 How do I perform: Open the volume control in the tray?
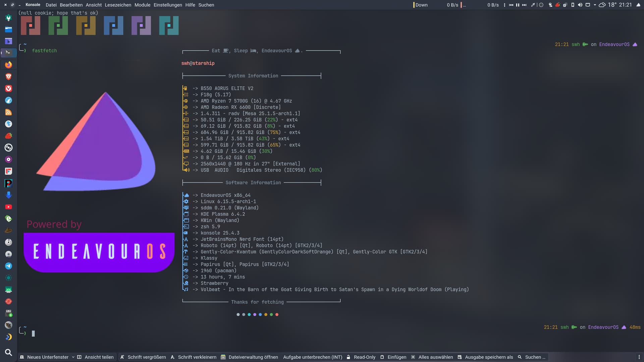pos(580,5)
